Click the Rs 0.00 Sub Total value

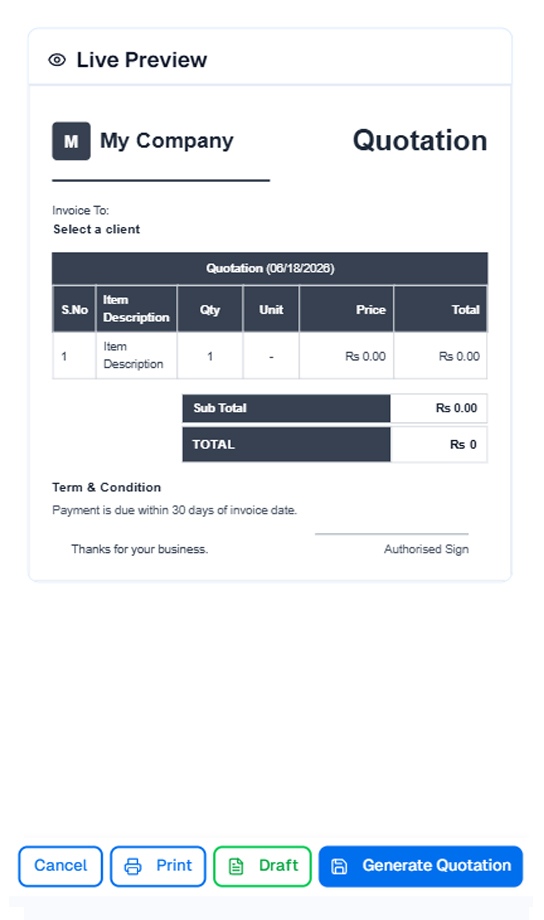point(456,408)
